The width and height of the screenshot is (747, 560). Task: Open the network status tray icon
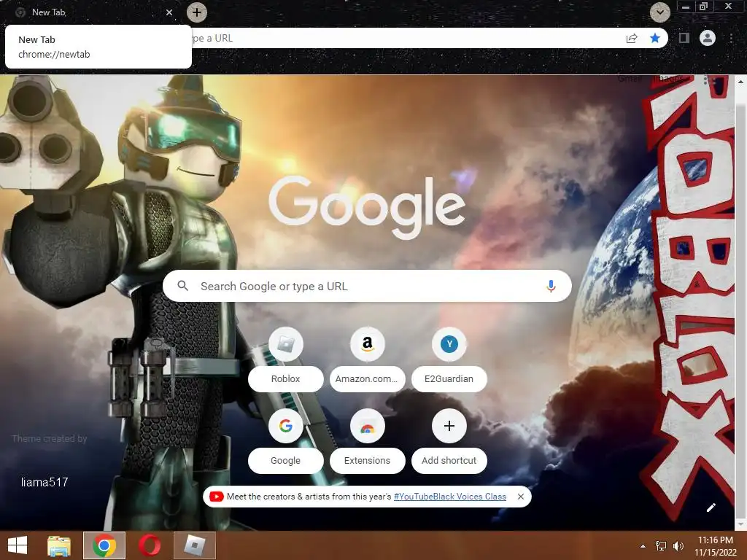pyautogui.click(x=661, y=546)
